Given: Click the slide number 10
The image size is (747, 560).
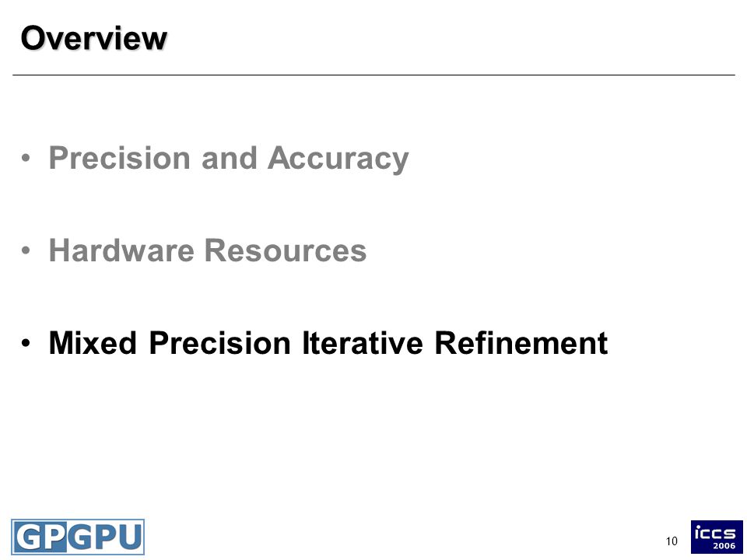Looking at the screenshot, I should pyautogui.click(x=672, y=541).
